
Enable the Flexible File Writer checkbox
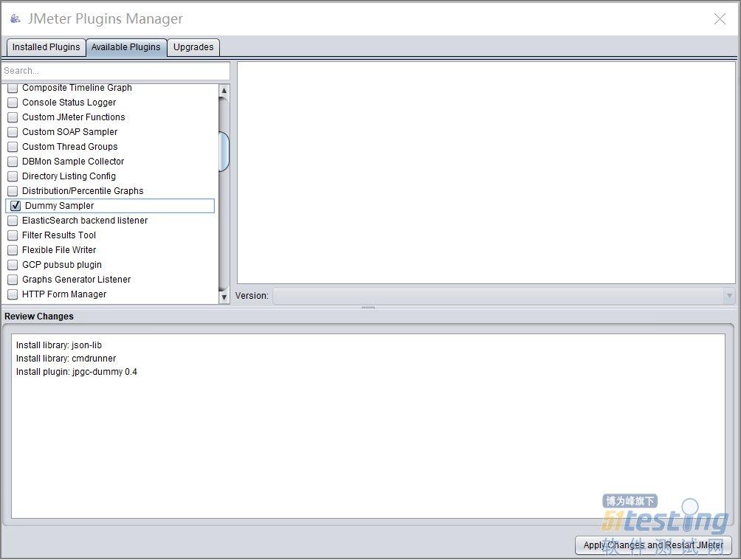point(13,250)
